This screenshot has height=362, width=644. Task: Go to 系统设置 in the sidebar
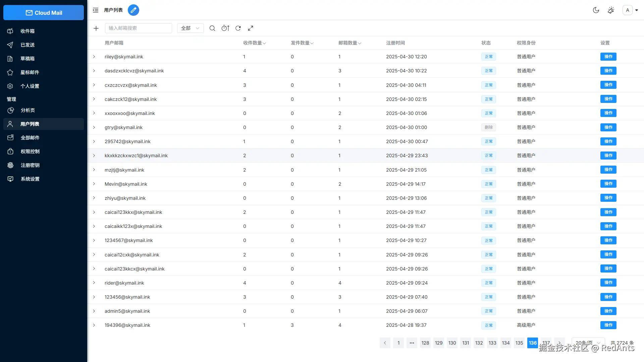point(30,179)
